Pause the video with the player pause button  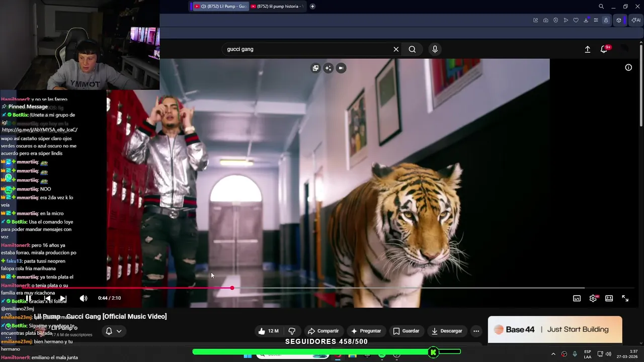point(29,298)
